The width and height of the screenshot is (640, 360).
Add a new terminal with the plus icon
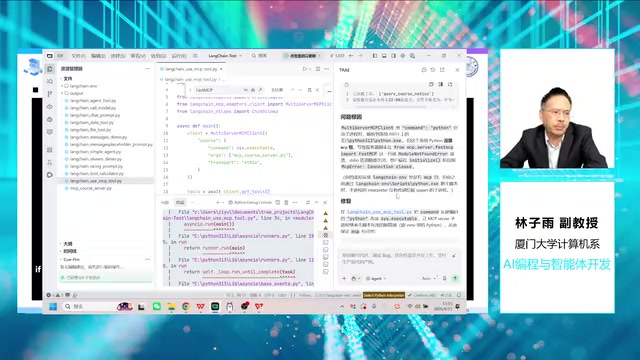218,202
